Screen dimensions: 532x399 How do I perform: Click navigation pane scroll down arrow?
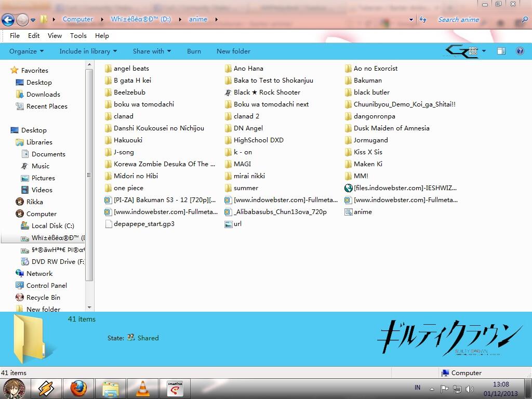click(89, 308)
